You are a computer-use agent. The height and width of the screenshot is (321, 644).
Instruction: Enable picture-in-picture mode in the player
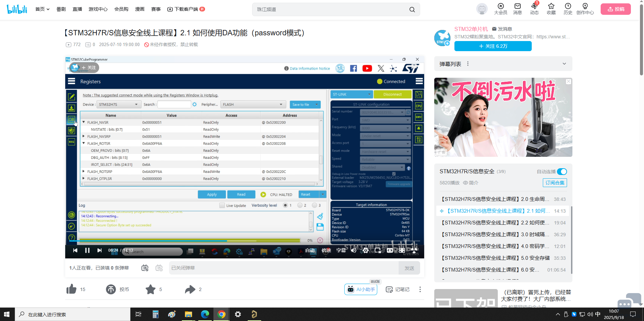coord(378,250)
